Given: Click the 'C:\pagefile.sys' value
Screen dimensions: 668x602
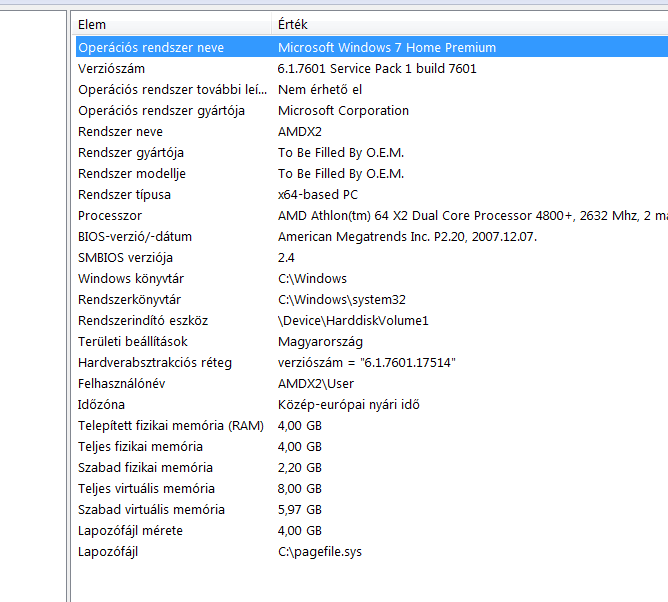Looking at the screenshot, I should click(x=320, y=552).
